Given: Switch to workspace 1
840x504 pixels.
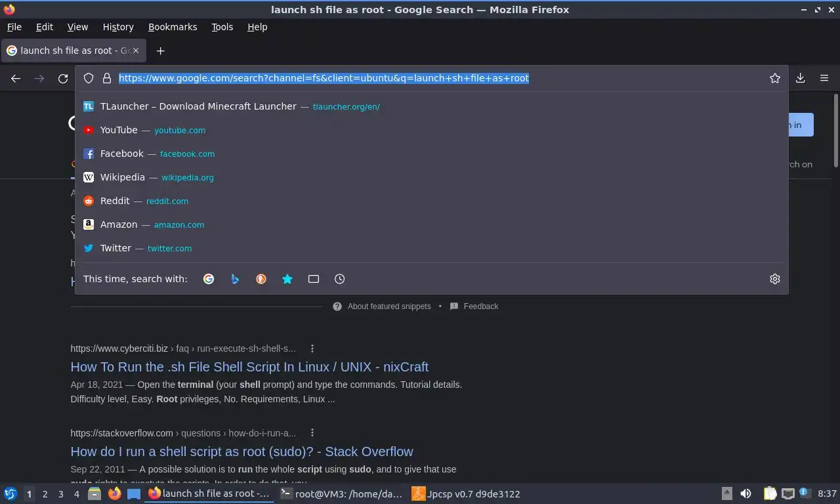Looking at the screenshot, I should coord(29,493).
